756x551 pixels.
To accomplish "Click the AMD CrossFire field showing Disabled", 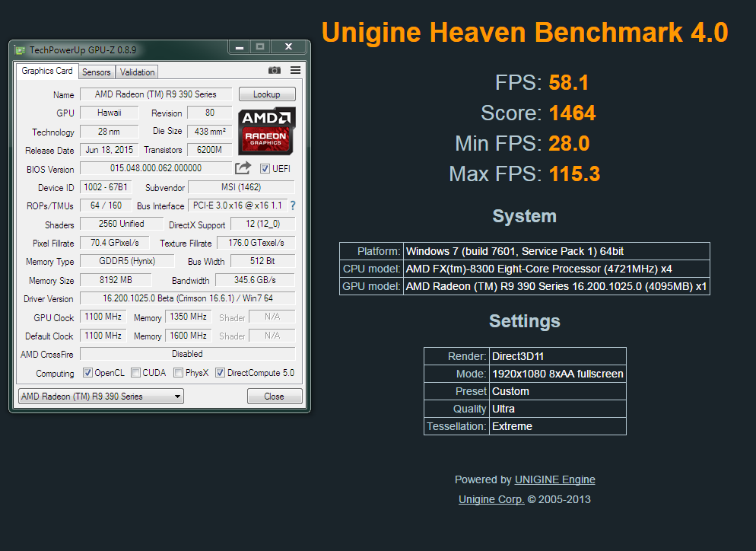I will (x=188, y=354).
